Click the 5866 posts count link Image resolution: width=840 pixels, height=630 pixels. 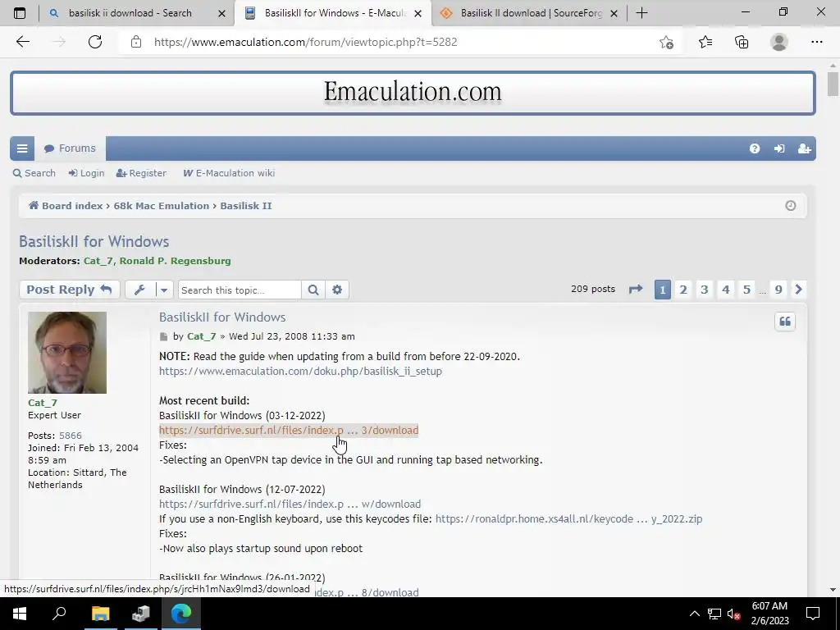click(71, 436)
